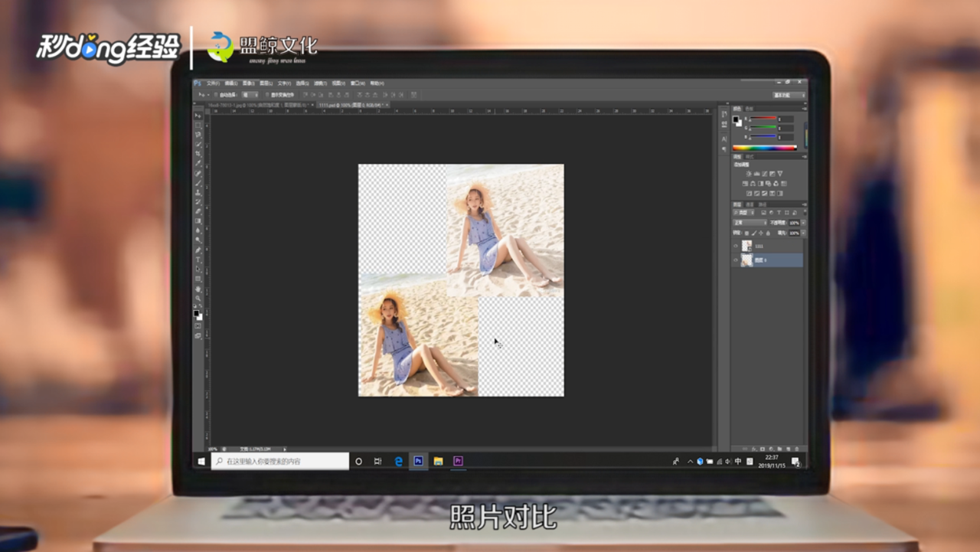980x552 pixels.
Task: Hide 图层 0 layer with eye icon
Action: [736, 260]
